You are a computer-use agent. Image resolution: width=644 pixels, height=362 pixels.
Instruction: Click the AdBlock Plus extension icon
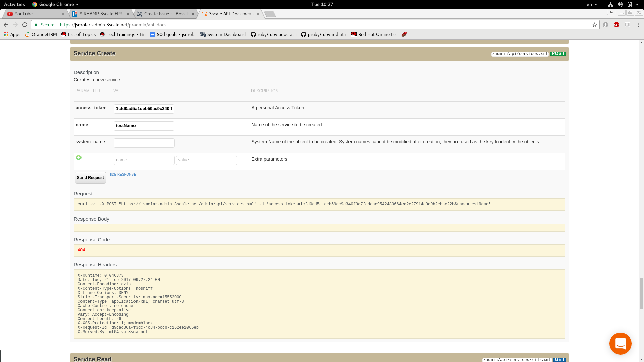[616, 25]
